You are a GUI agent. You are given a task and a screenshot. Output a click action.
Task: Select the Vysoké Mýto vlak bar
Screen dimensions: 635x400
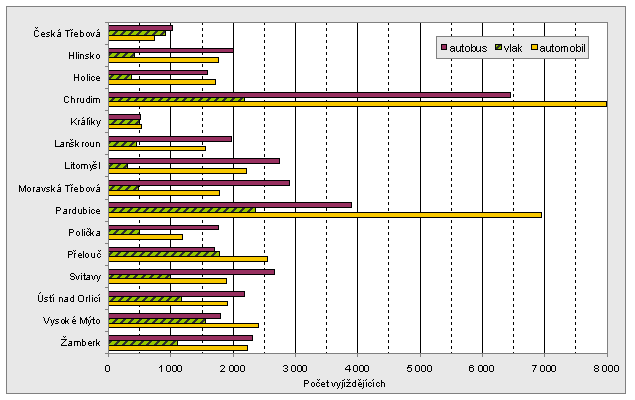157,321
